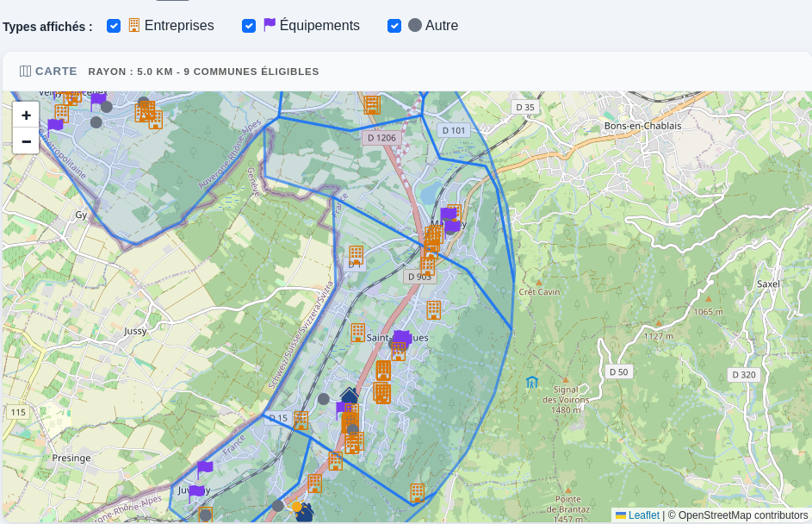Click the Saxel place label
This screenshot has width=812, height=524.
(768, 284)
